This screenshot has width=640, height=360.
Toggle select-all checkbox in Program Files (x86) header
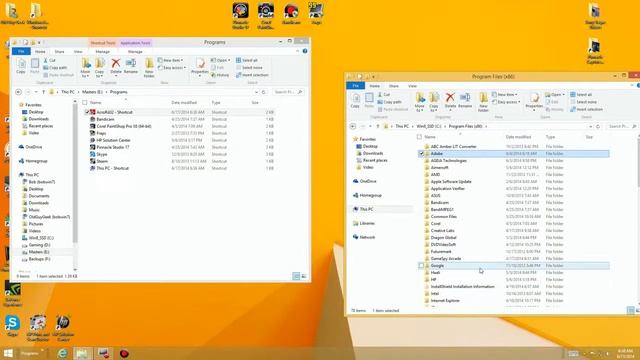[x=419, y=137]
